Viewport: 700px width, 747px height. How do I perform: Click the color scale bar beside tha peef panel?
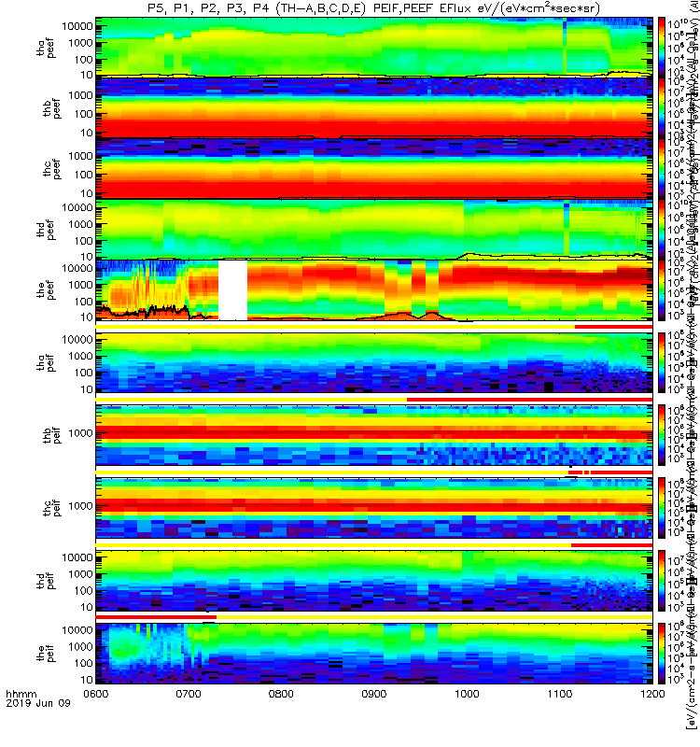(x=662, y=47)
